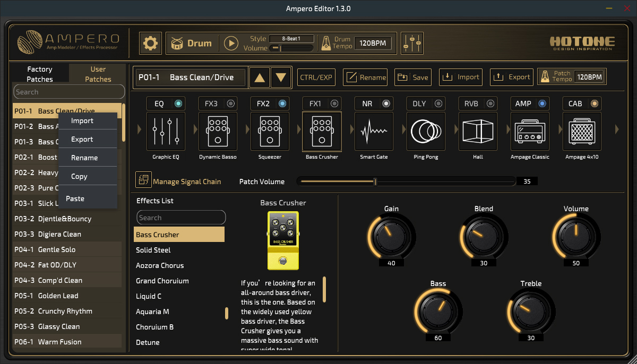Adjust the drum Volume slider
The height and width of the screenshot is (364, 637).
click(x=291, y=48)
